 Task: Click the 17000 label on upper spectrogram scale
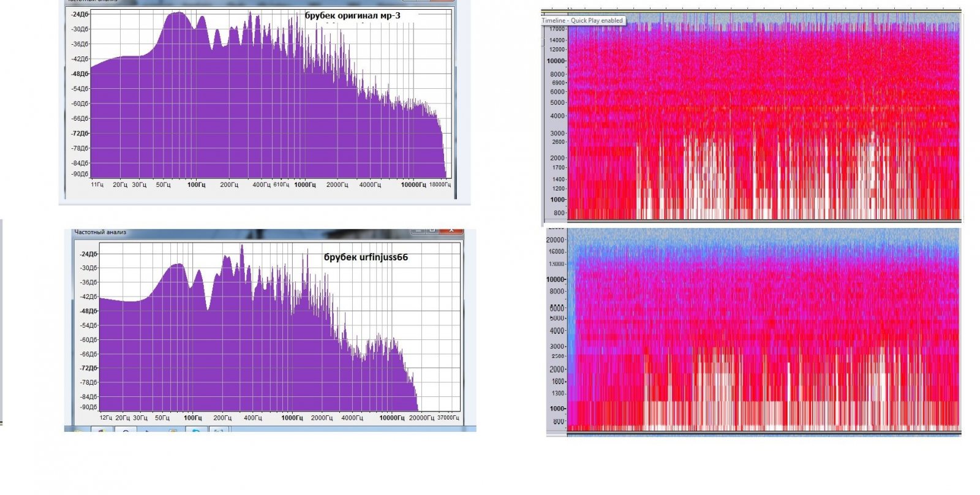[557, 29]
